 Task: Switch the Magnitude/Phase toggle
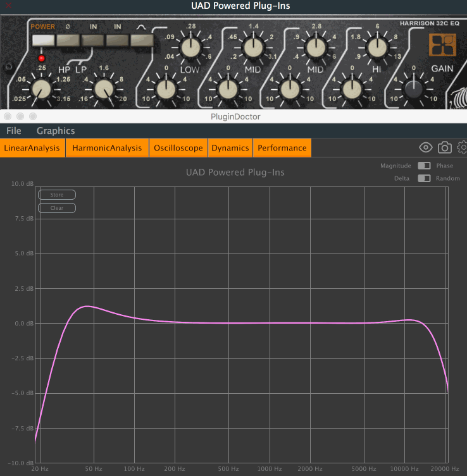pos(424,166)
